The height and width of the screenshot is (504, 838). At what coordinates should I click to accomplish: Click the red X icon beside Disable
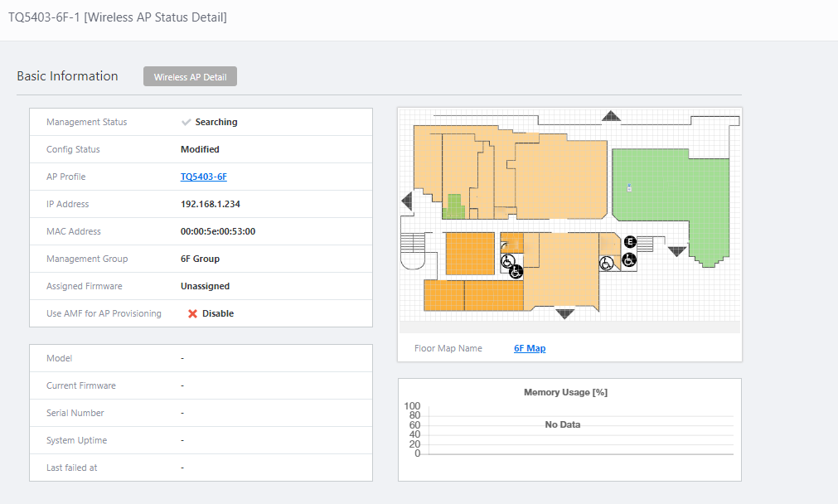pos(192,314)
